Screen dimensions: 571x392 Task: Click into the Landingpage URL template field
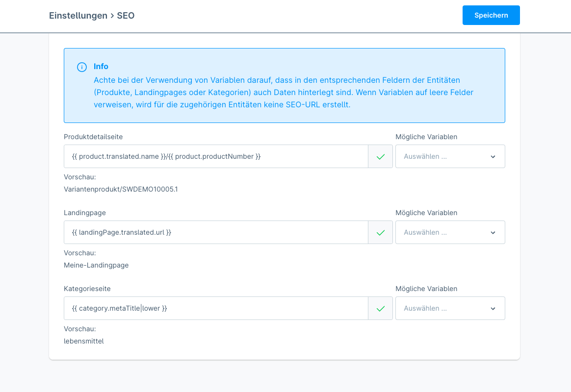[x=216, y=233]
